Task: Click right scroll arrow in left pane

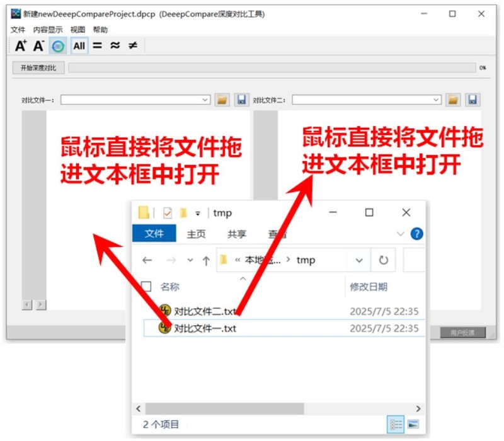Action: pyautogui.click(x=41, y=305)
